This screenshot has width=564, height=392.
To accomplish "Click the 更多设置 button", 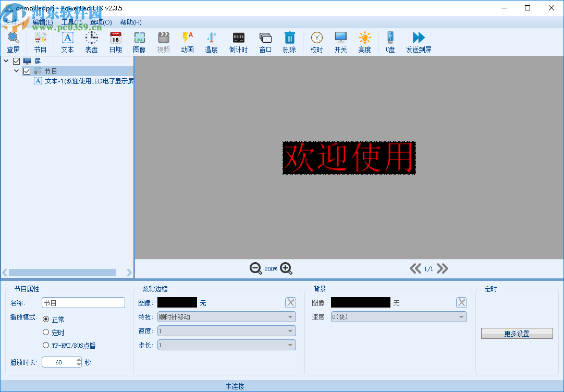I will (517, 333).
